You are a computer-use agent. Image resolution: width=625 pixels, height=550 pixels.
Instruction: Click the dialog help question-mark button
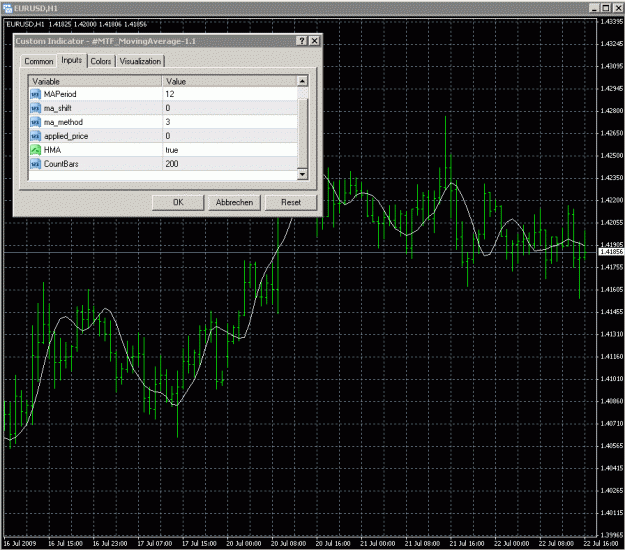coord(302,41)
